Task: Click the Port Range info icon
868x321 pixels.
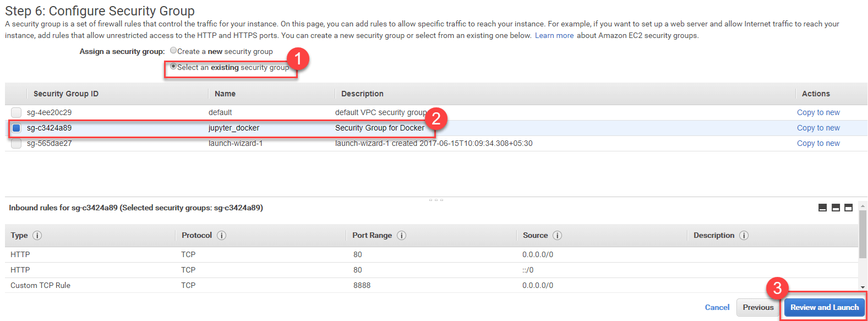Action: (x=401, y=235)
